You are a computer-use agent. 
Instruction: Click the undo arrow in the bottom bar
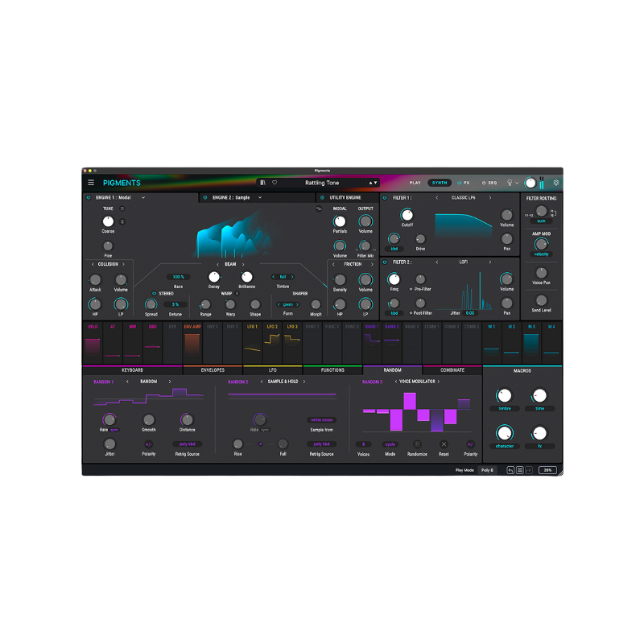tap(510, 469)
